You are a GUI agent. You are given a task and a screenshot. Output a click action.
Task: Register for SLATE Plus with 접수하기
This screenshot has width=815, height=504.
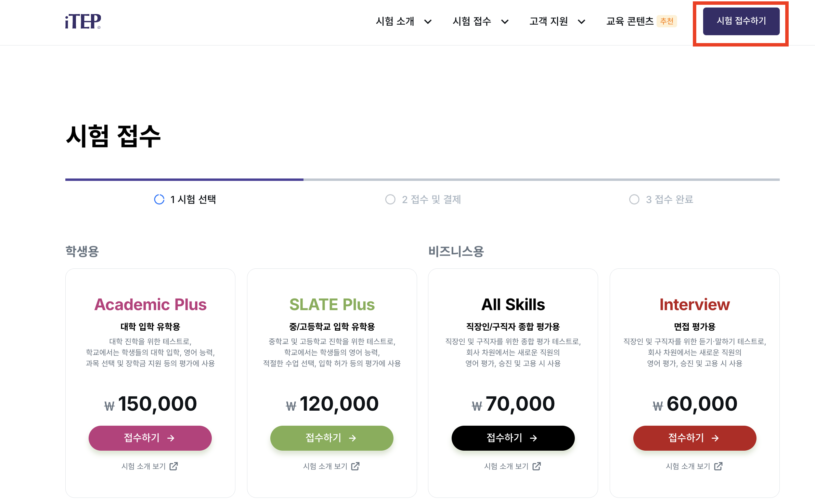click(332, 438)
